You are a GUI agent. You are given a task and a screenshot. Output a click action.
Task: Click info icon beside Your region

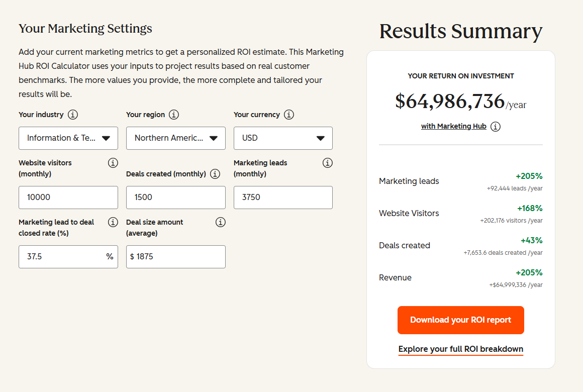[x=174, y=115]
